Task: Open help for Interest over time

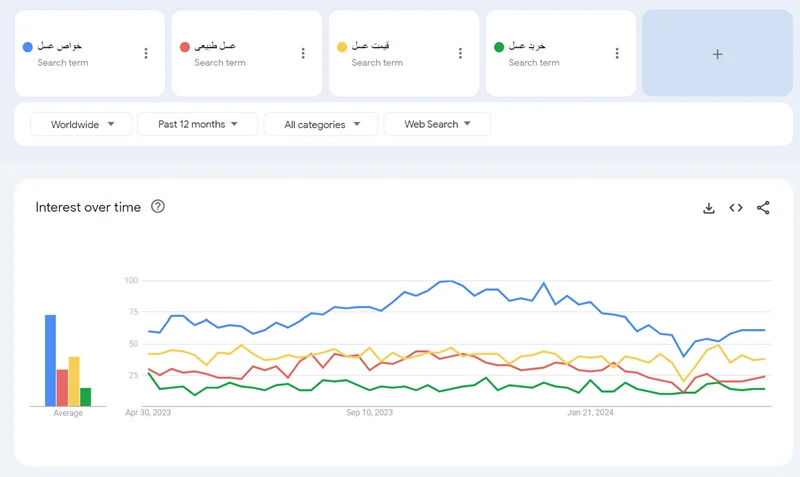Action: pos(158,207)
